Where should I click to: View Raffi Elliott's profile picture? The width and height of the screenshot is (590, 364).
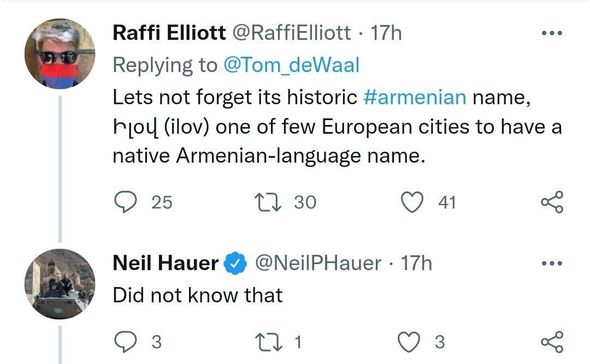click(60, 53)
